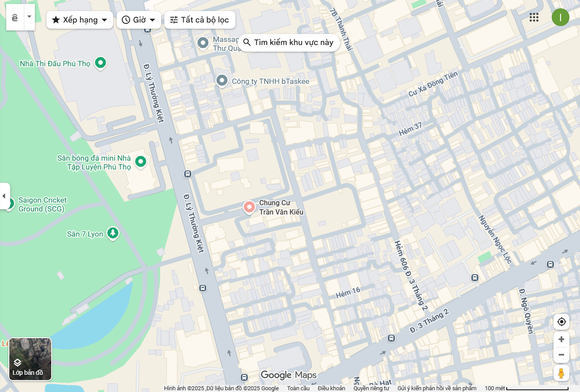Select the Nhà Thi Đấu Phú Thọ marker
The image size is (580, 392).
(x=101, y=63)
